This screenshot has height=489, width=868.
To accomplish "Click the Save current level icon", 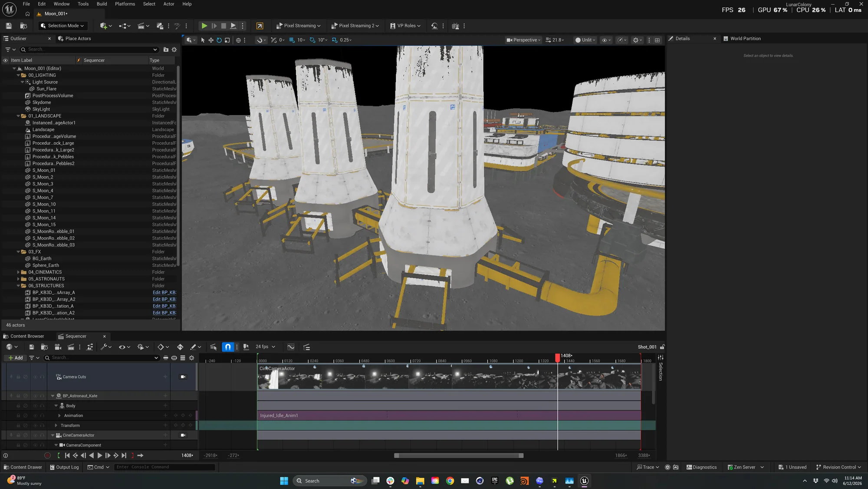I will [x=9, y=26].
